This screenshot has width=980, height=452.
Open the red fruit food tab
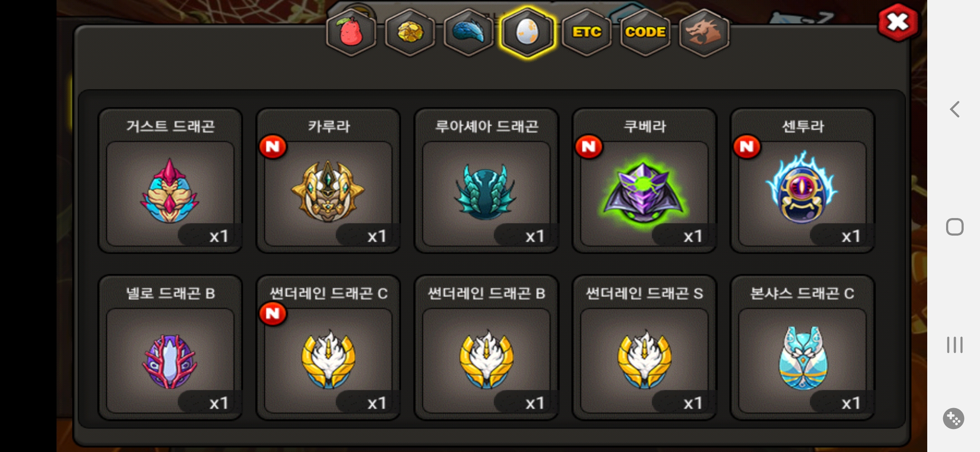351,32
